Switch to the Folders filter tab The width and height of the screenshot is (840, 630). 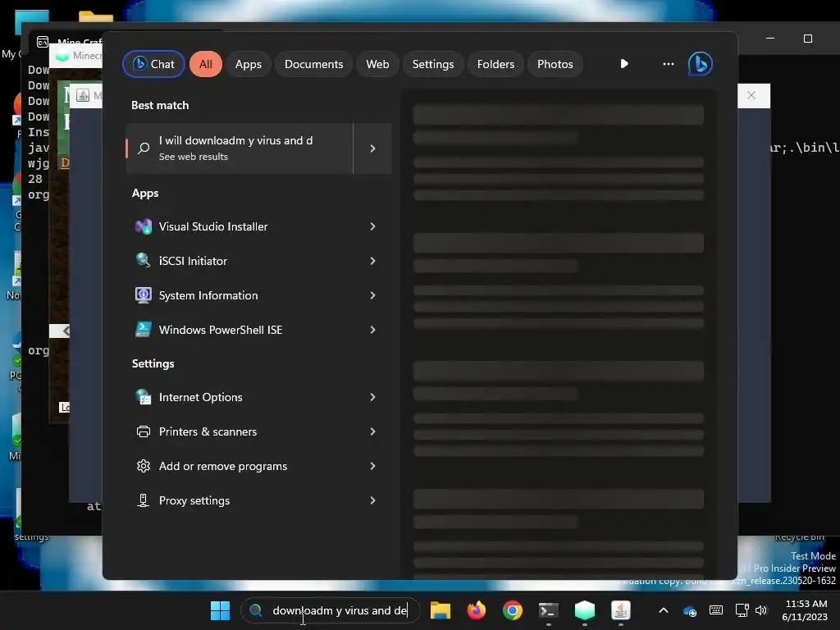click(x=495, y=64)
